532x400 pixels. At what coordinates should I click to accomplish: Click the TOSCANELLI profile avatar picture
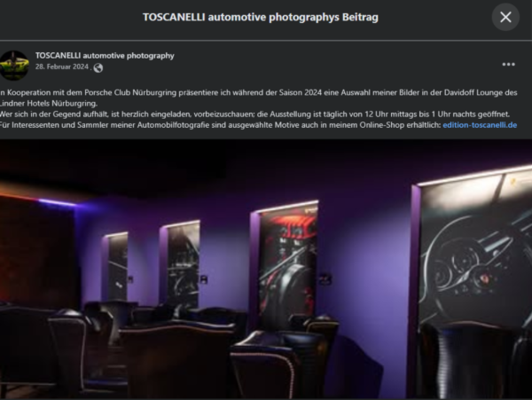[x=13, y=66]
